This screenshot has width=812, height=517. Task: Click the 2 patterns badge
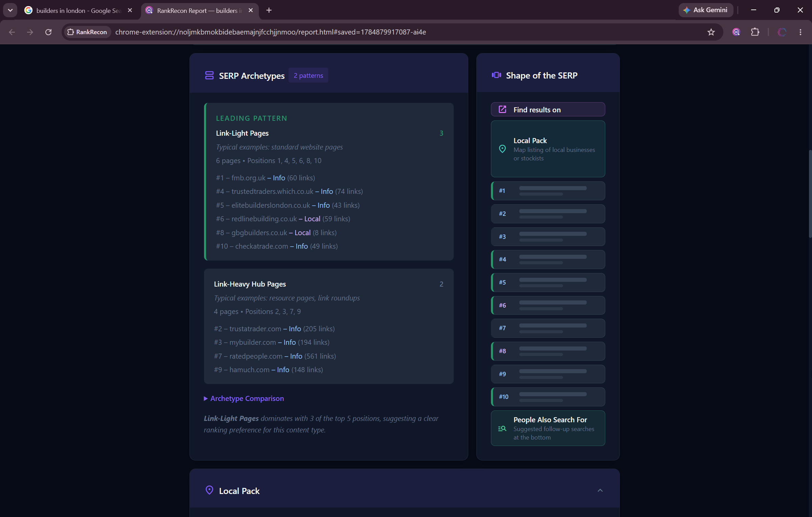click(x=308, y=75)
